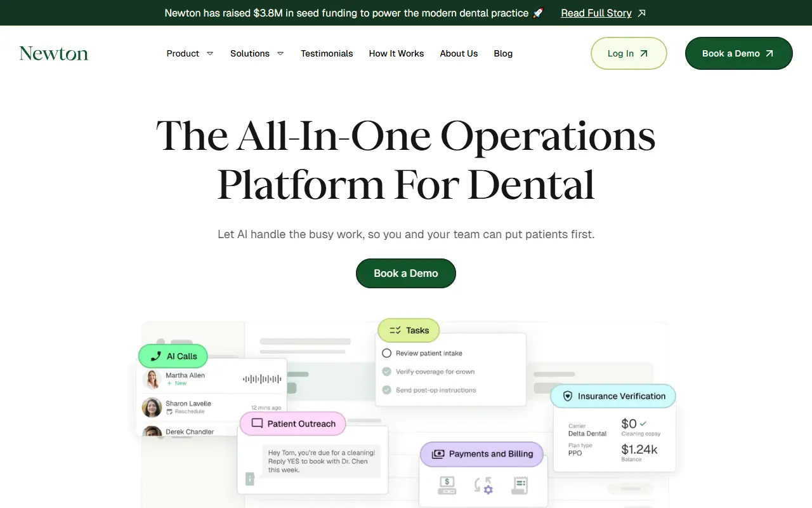Click the small icon beside the outreach message
Image resolution: width=812 pixels, height=508 pixels.
click(x=250, y=478)
